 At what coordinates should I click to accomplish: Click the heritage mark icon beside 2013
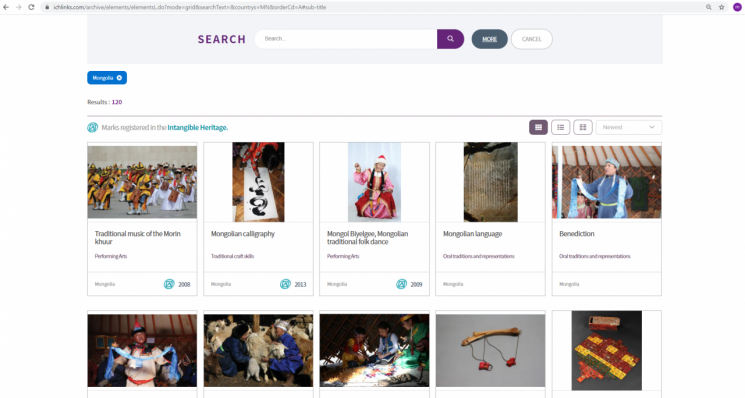[285, 284]
